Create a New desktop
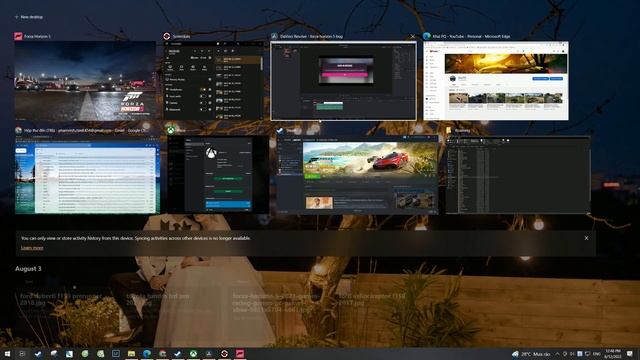 click(29, 17)
